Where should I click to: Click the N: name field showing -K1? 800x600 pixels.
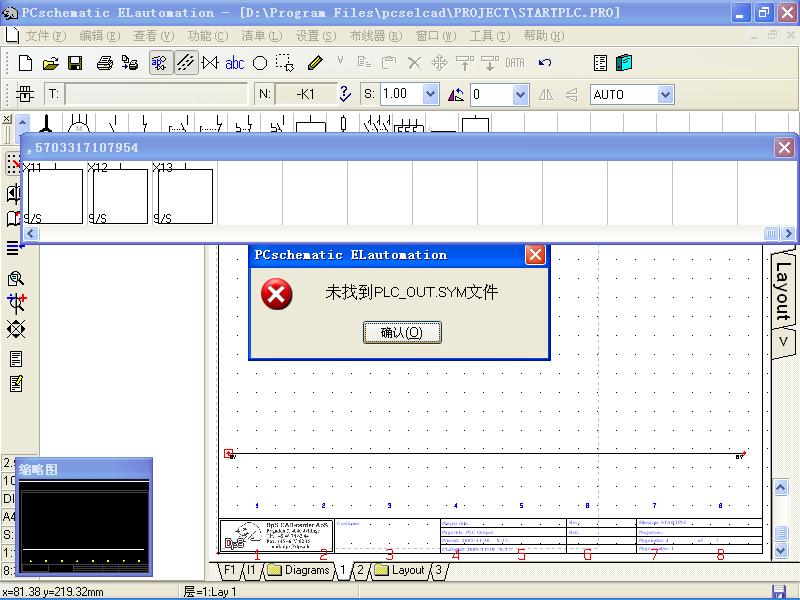306,94
